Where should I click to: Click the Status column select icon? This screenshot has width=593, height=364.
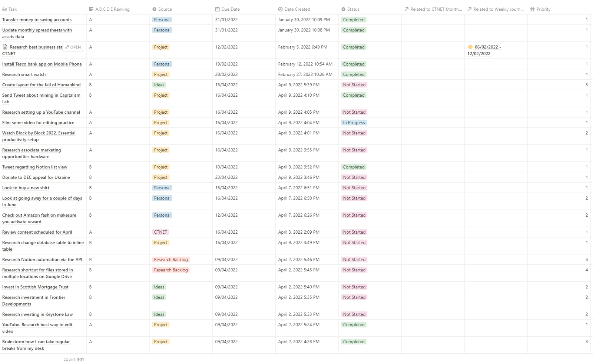(x=343, y=9)
